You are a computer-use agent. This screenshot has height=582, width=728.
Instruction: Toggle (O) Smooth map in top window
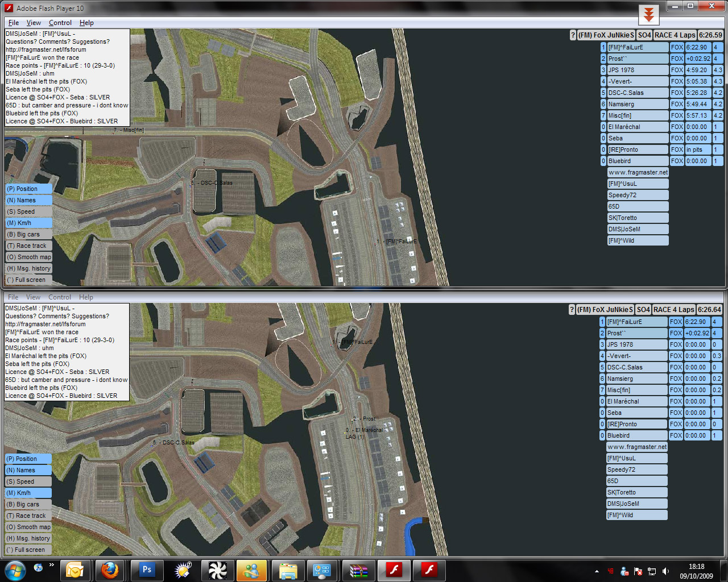point(28,257)
